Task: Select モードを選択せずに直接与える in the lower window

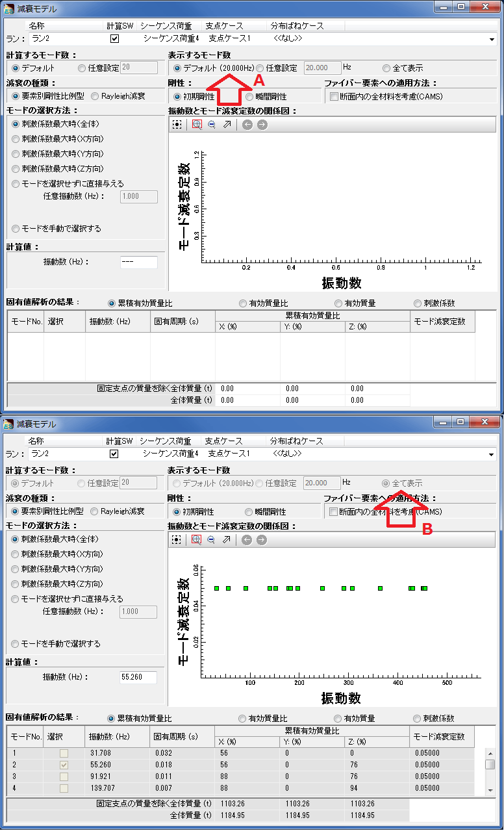Action: pos(16,599)
